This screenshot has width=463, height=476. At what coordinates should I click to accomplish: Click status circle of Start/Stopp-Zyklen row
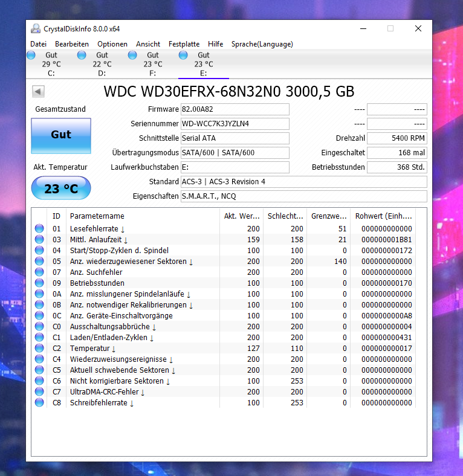[39, 250]
